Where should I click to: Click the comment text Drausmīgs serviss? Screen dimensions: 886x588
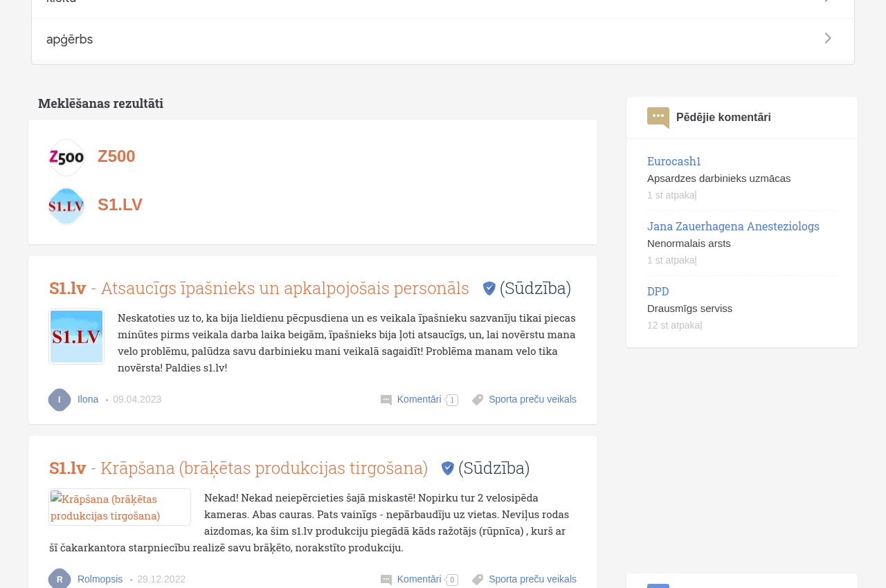click(689, 309)
